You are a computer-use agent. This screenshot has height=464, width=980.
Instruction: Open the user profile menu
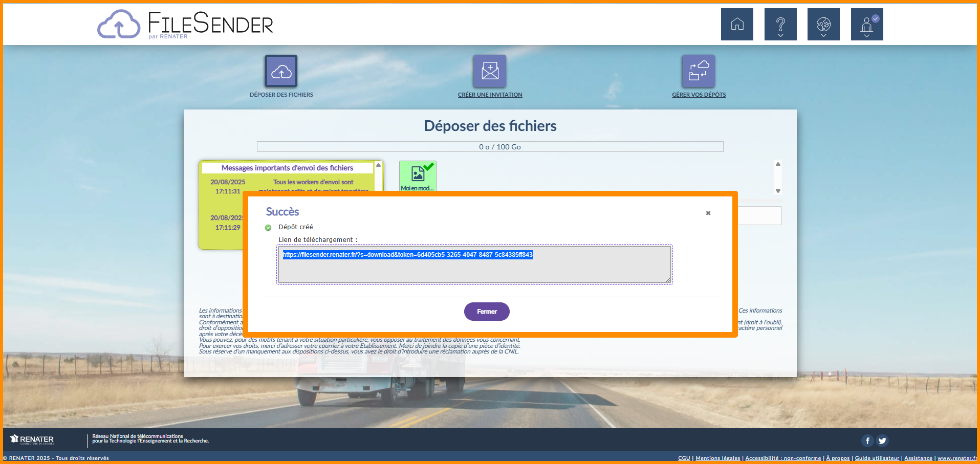pos(867,24)
